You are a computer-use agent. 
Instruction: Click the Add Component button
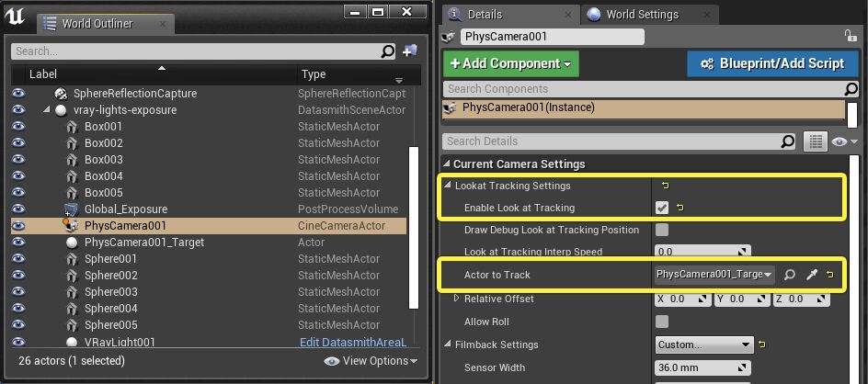tap(510, 63)
